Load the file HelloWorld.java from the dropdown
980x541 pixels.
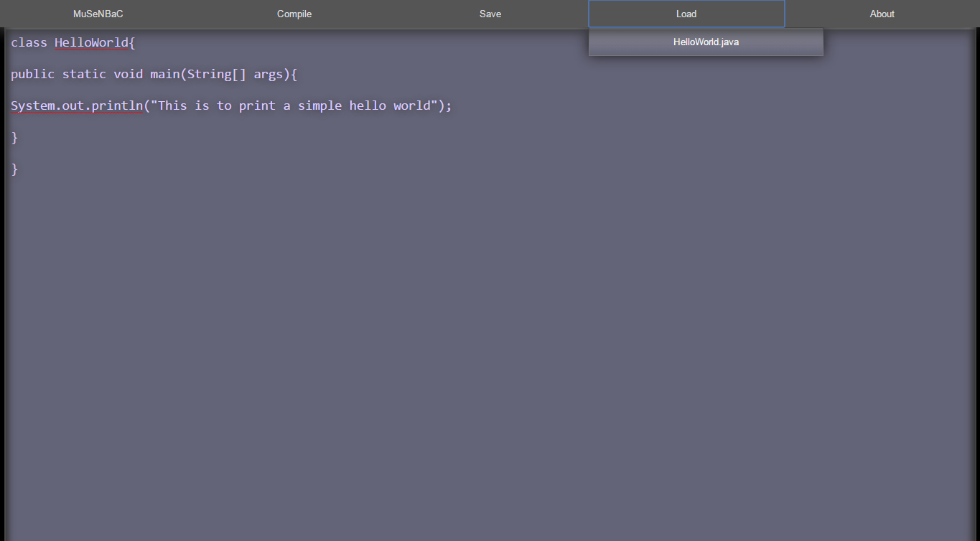706,42
